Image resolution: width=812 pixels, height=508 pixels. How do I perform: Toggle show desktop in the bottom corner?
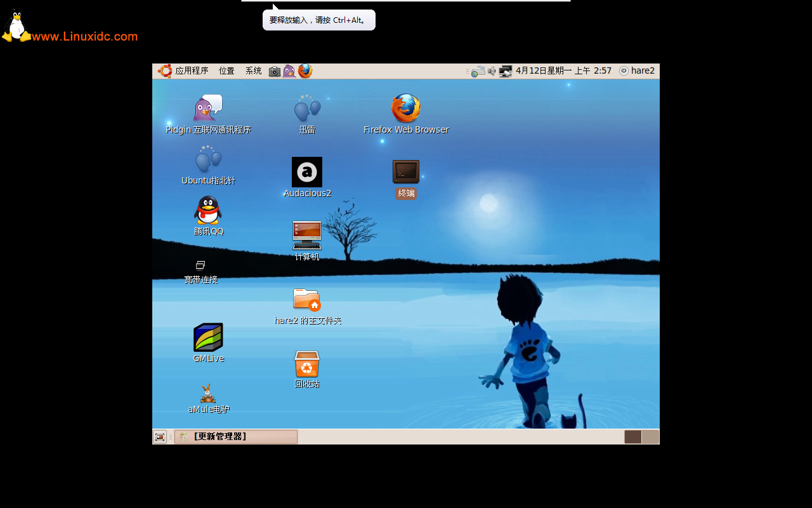coord(160,436)
